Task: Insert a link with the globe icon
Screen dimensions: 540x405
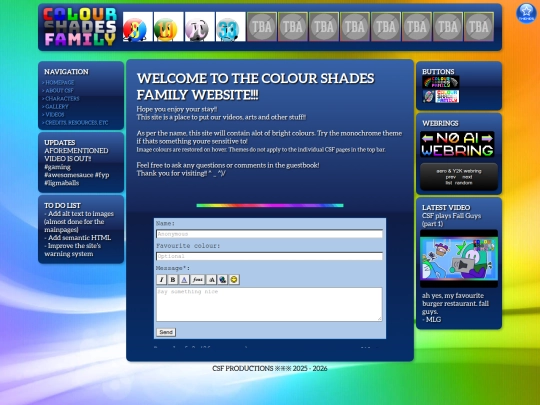Action: (222, 280)
